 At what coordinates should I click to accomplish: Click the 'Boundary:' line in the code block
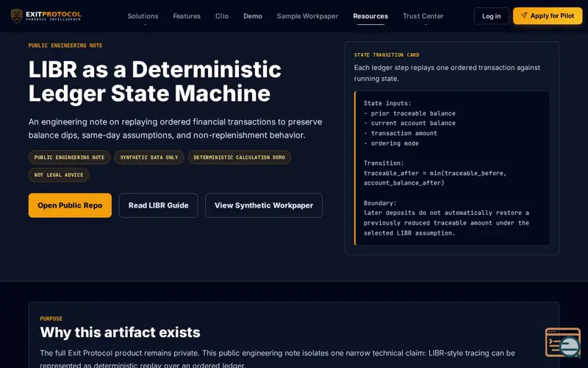pyautogui.click(x=380, y=203)
